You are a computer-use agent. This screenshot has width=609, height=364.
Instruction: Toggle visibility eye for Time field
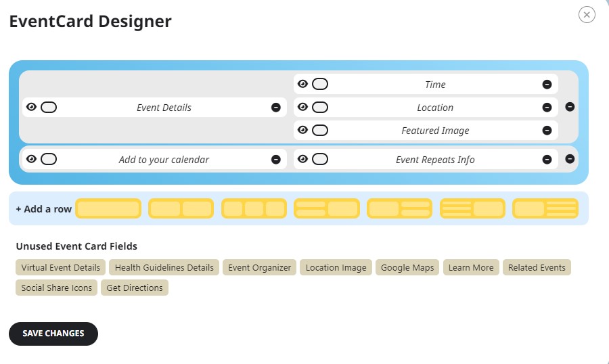click(x=302, y=84)
